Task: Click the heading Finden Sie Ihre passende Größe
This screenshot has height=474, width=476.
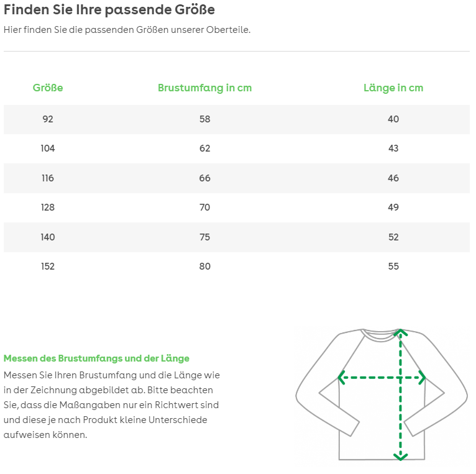Action: coord(109,10)
